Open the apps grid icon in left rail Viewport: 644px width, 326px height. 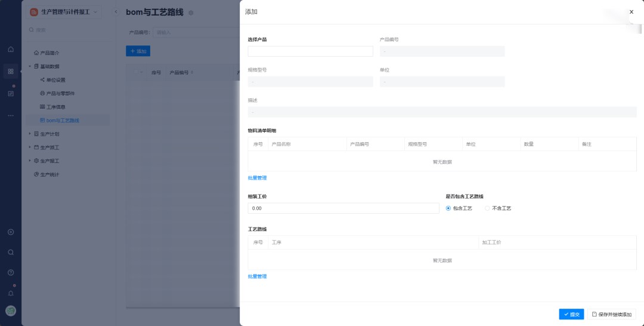[11, 72]
